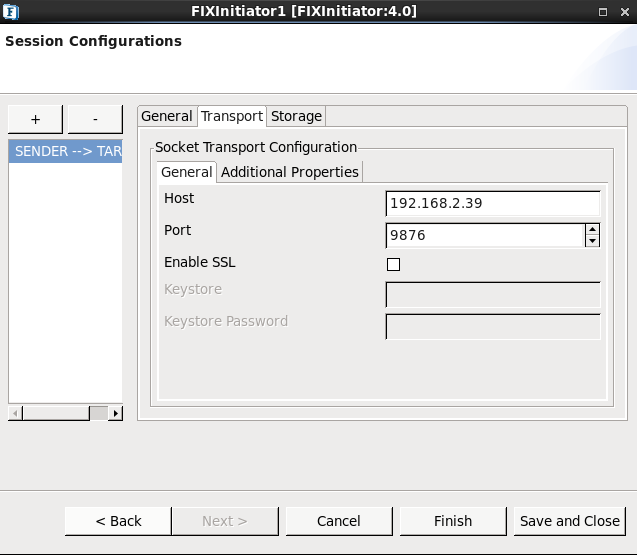637x555 pixels.
Task: Select the SENDER --> TAR session entry
Action: coord(65,151)
